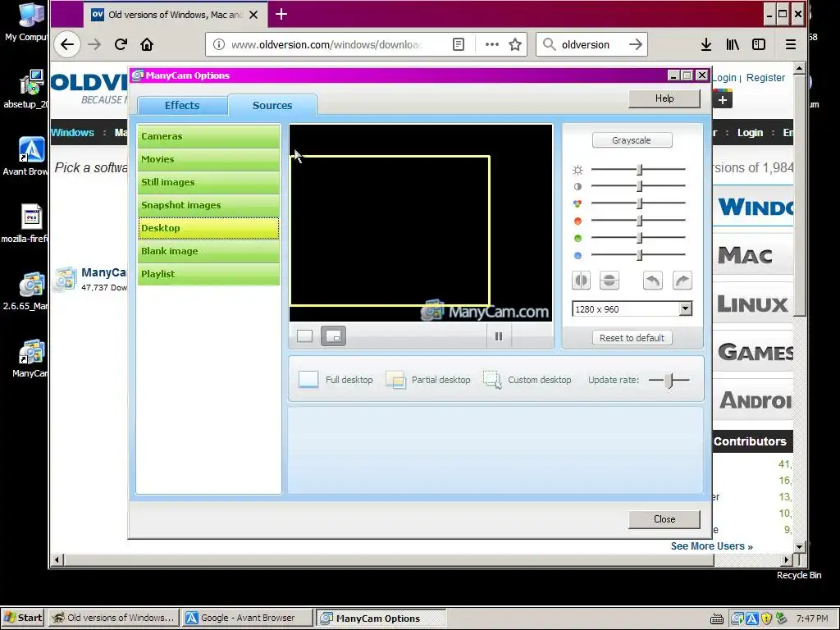Adjust the saturation slider
Image resolution: width=840 pixels, height=630 pixels.
(638, 203)
